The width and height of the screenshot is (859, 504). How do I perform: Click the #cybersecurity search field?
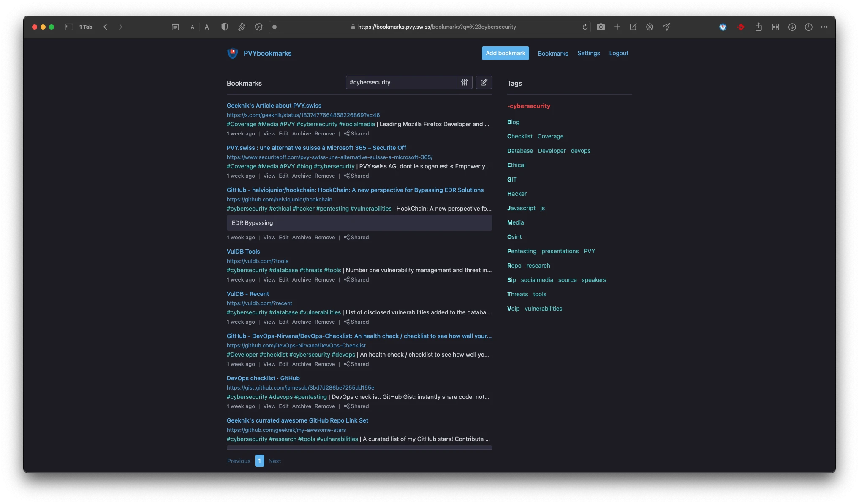401,82
